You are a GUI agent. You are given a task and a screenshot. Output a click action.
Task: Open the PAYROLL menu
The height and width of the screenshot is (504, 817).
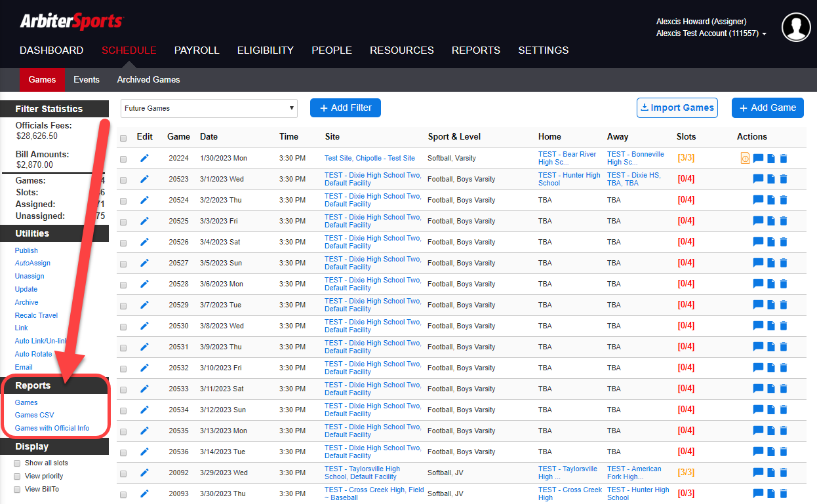coord(197,50)
